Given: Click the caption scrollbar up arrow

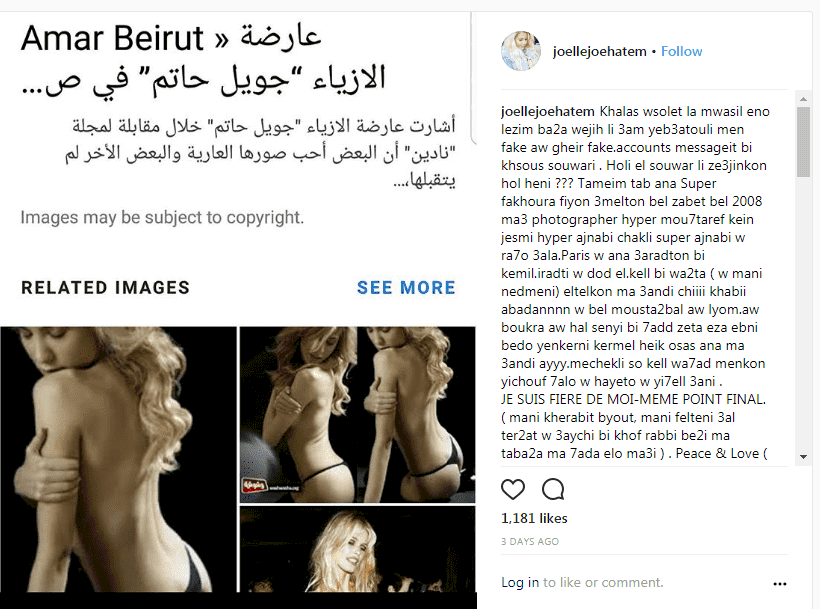Looking at the screenshot, I should click(803, 99).
